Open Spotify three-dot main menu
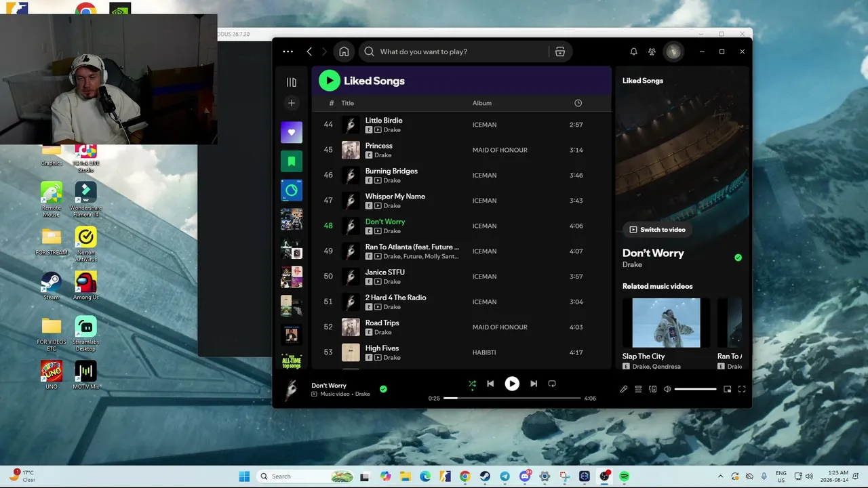The height and width of the screenshot is (488, 868). pyautogui.click(x=288, y=52)
